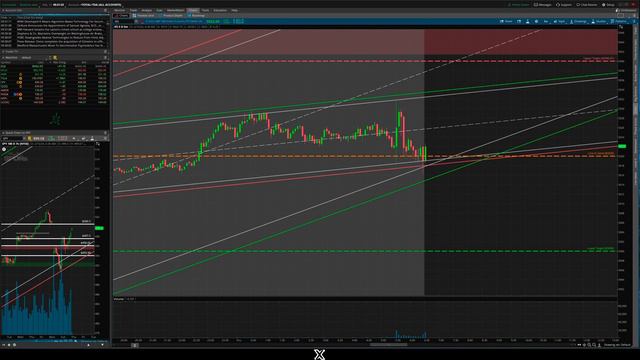Open chart settings gear icon
Viewport: 640px width, 360px height.
(x=536, y=21)
